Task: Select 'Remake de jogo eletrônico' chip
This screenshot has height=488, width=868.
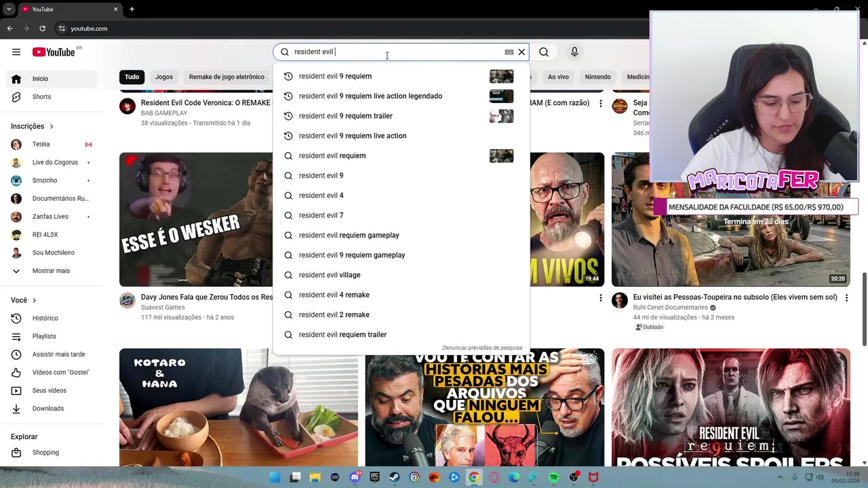Action: coord(226,77)
